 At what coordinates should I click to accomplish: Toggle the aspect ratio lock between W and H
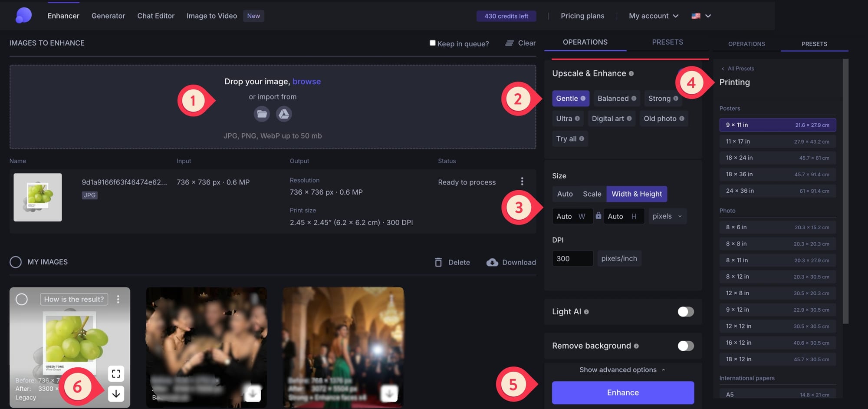coord(598,216)
